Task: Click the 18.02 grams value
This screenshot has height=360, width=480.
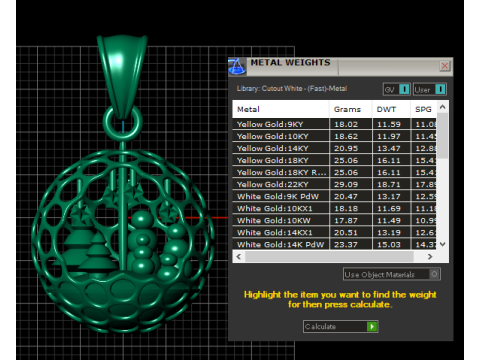Action: [346, 124]
